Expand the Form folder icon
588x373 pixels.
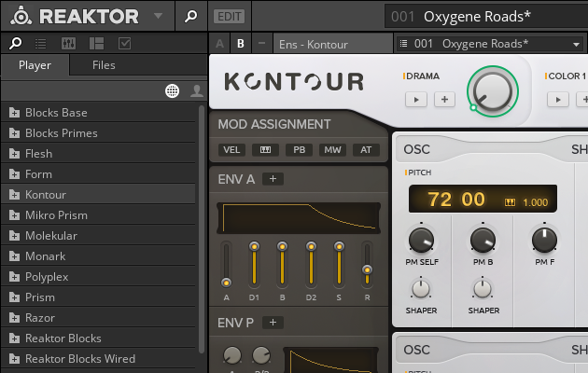[14, 174]
